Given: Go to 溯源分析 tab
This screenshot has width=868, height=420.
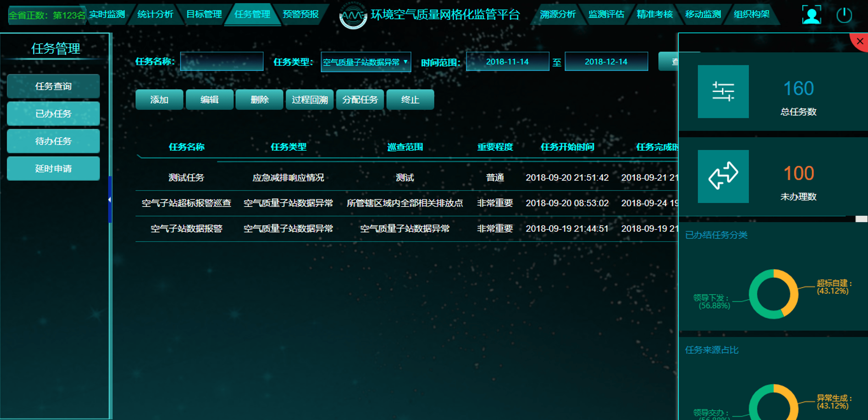Looking at the screenshot, I should click(558, 14).
